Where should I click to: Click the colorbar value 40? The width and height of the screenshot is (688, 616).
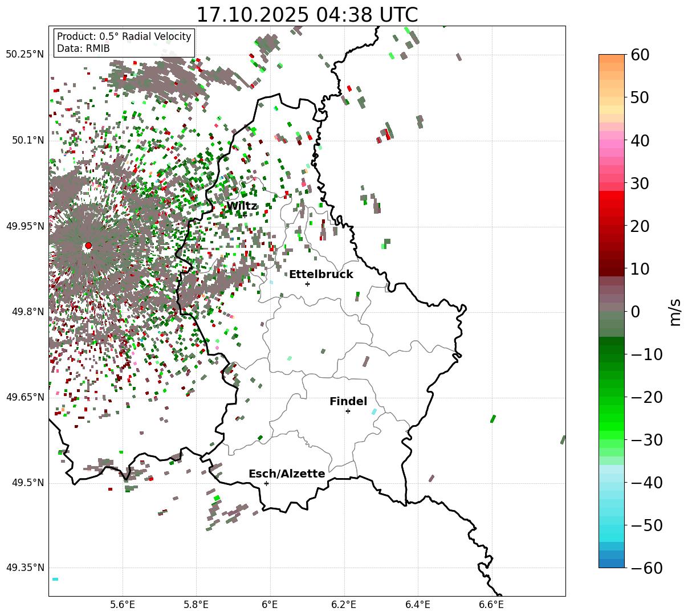click(640, 140)
